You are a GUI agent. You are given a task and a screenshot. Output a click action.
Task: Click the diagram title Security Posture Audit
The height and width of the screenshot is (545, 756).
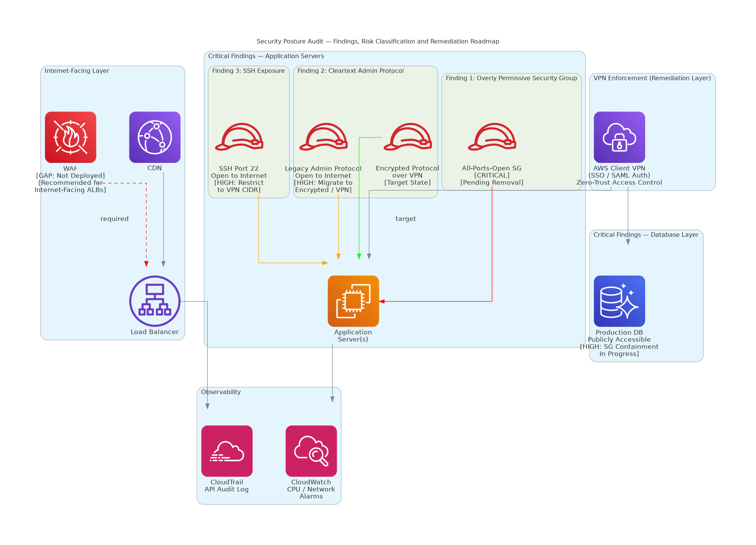pyautogui.click(x=378, y=41)
